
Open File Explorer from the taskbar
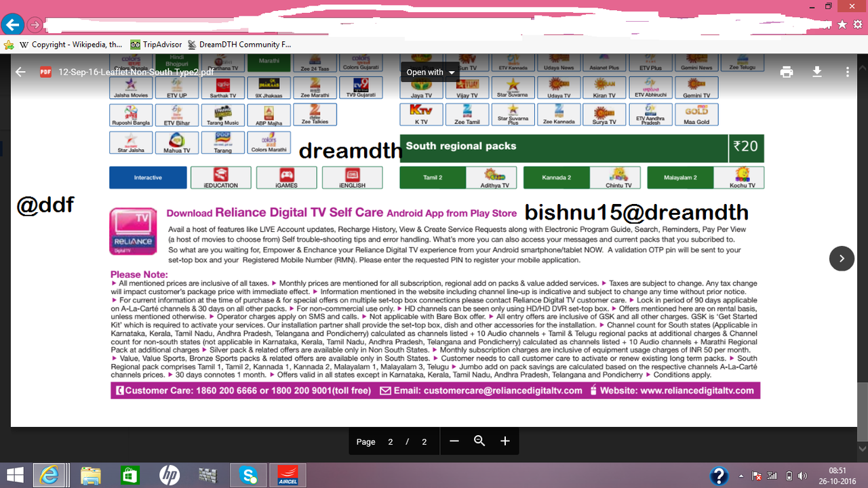click(90, 475)
